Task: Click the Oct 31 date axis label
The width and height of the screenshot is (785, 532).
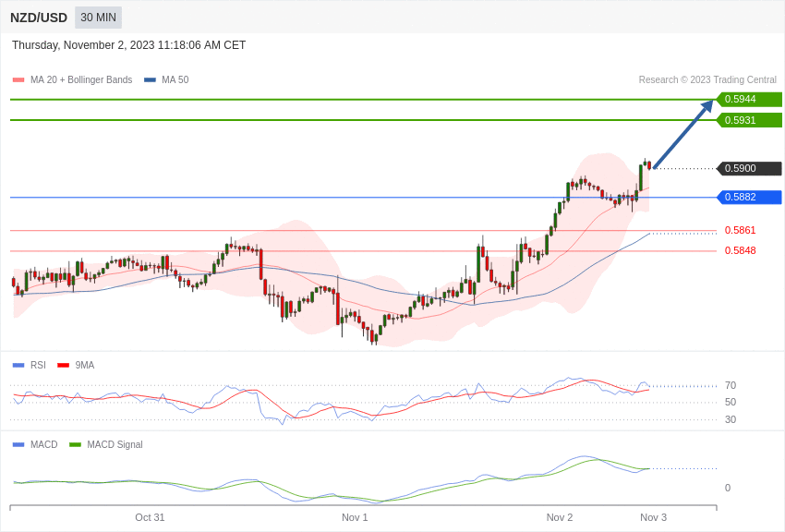Action: [x=150, y=517]
